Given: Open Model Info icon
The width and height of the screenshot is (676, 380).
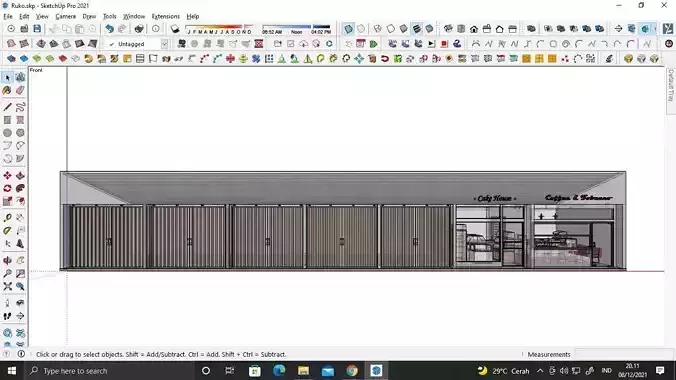Looking at the screenshot, I should [x=156, y=29].
